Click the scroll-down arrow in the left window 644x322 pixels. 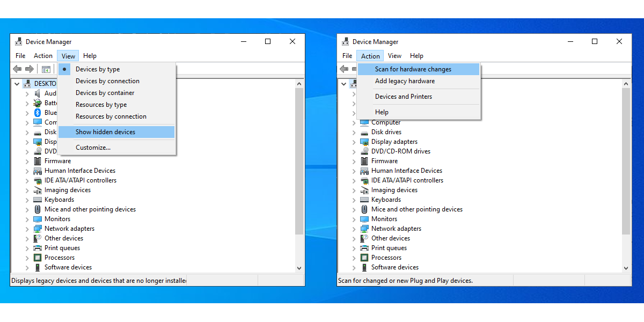(x=299, y=268)
